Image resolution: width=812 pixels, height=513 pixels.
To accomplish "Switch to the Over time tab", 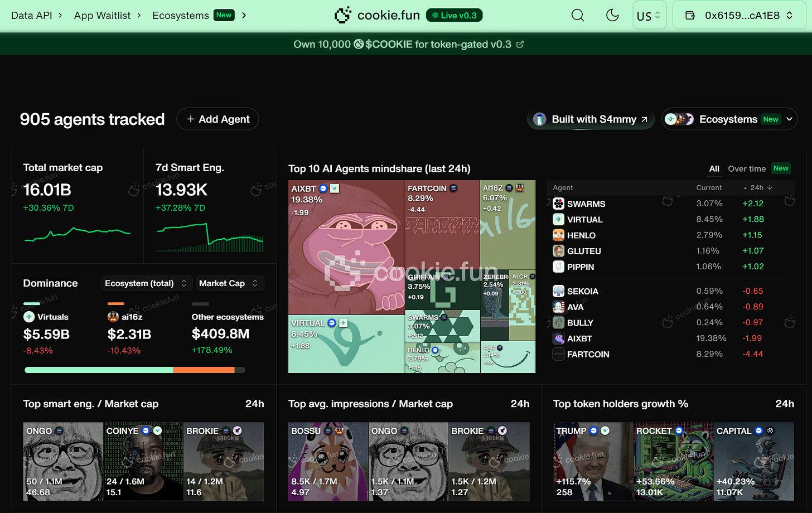I will point(747,168).
